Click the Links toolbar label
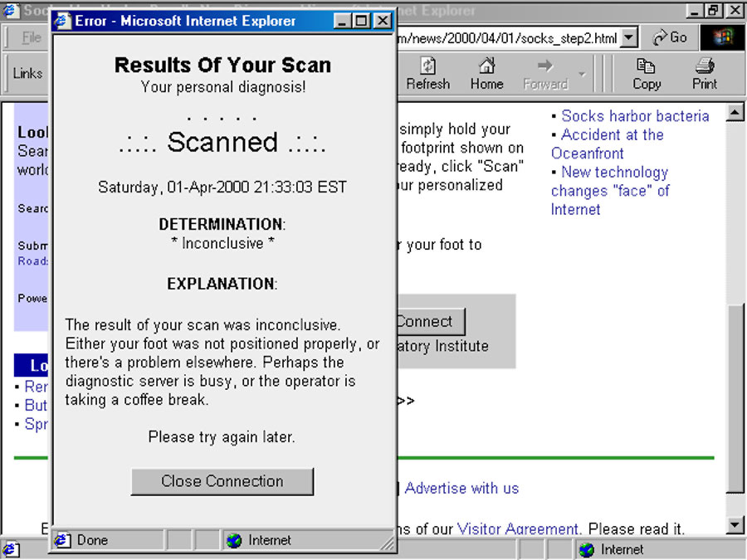The width and height of the screenshot is (747, 560). tap(27, 73)
